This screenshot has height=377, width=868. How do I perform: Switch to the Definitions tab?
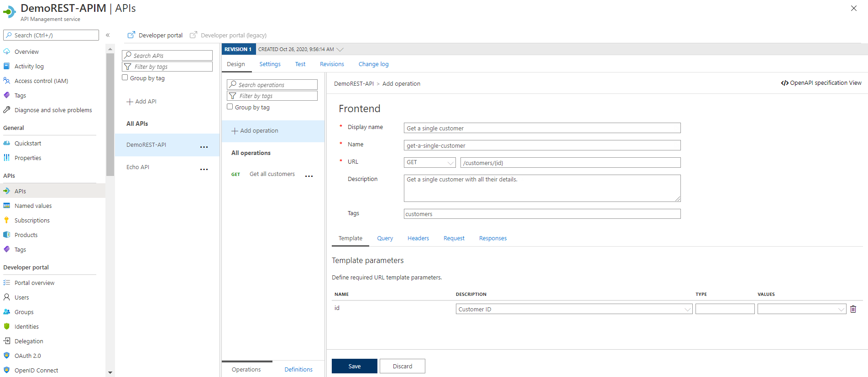pyautogui.click(x=298, y=369)
